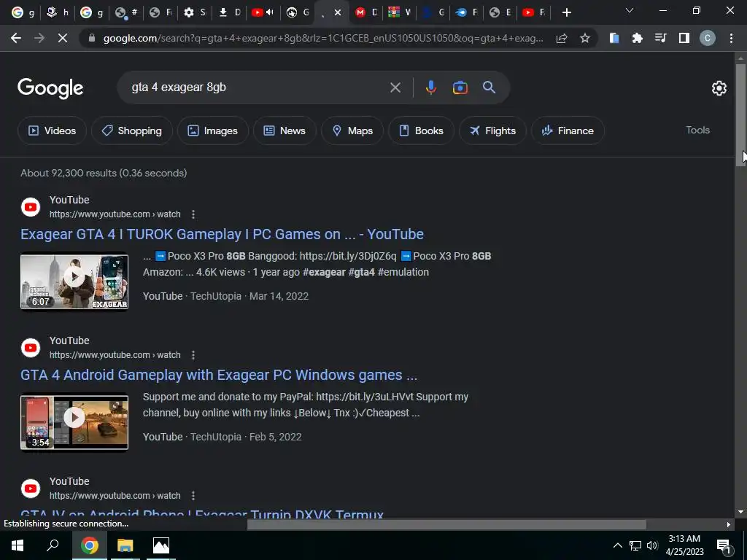This screenshot has width=747, height=560.
Task: Switch to the Gmail tab with red M icon
Action: pos(366,12)
